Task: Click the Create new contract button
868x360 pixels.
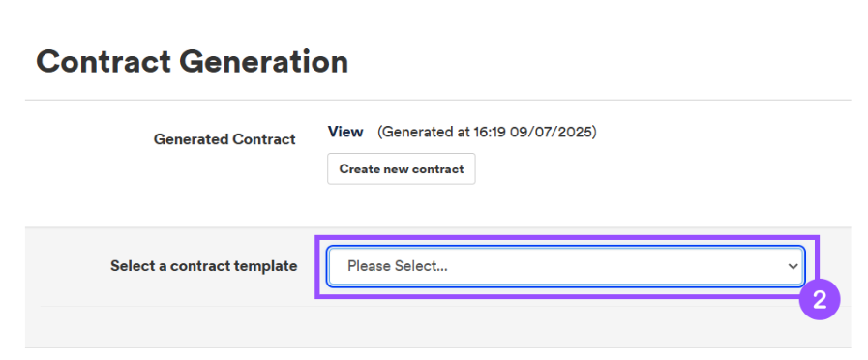Action: click(402, 169)
